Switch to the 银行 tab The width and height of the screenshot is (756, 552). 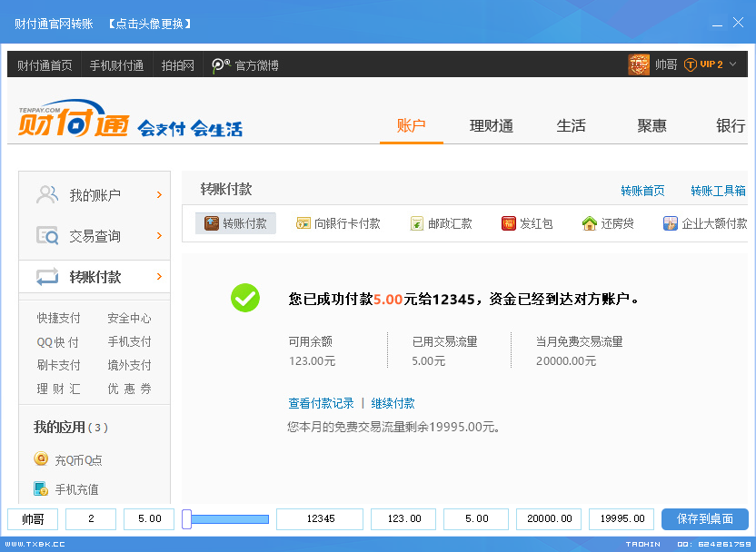coord(731,125)
